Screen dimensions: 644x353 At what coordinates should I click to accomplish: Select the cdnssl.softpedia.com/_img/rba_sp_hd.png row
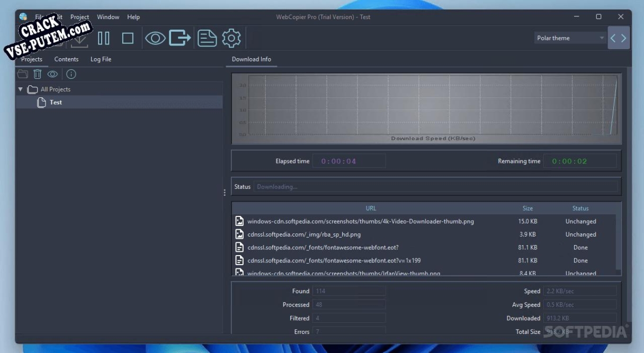click(425, 234)
